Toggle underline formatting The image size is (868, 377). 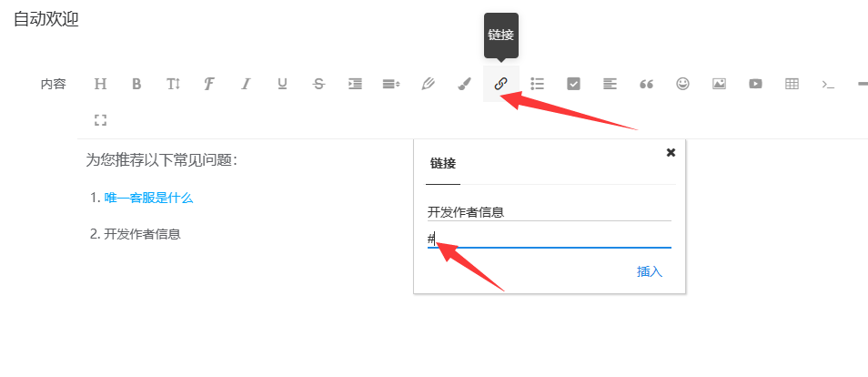(282, 84)
